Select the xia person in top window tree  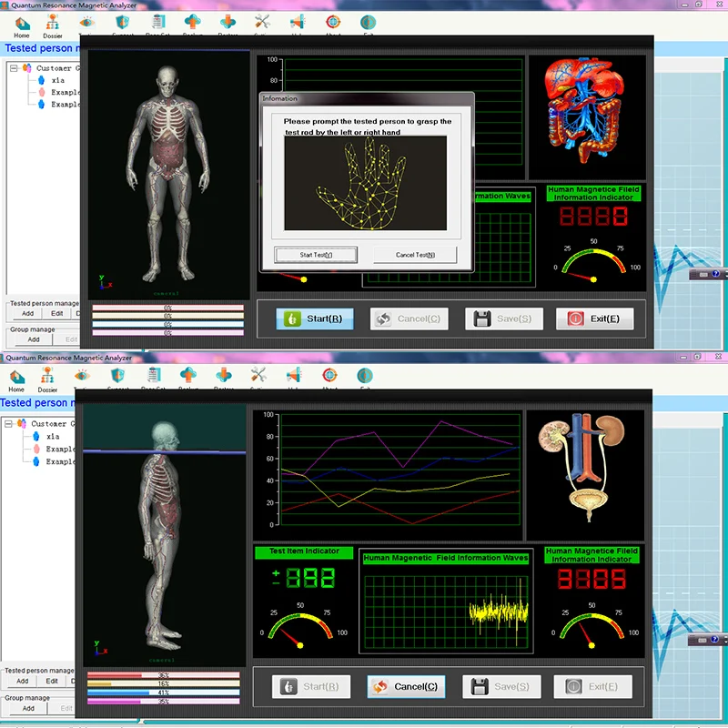tap(52, 80)
